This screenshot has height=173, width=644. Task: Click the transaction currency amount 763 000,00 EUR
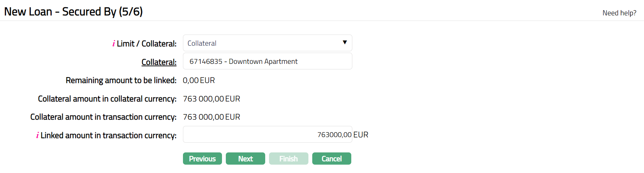(211, 117)
